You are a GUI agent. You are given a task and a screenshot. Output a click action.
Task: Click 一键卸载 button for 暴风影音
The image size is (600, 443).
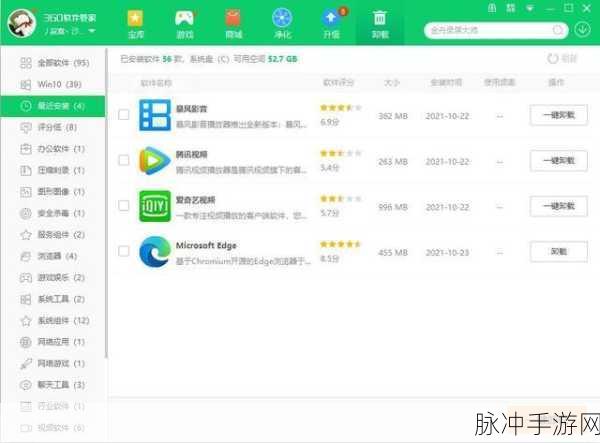[559, 115]
